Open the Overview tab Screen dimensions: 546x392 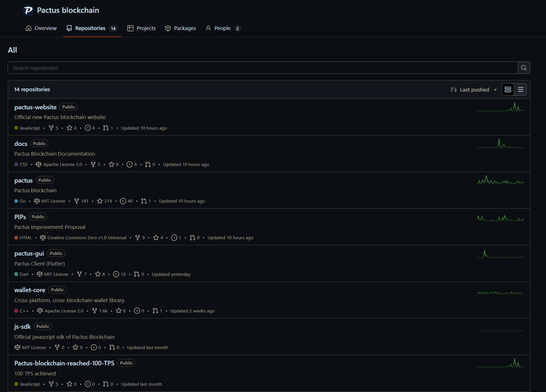click(x=41, y=28)
